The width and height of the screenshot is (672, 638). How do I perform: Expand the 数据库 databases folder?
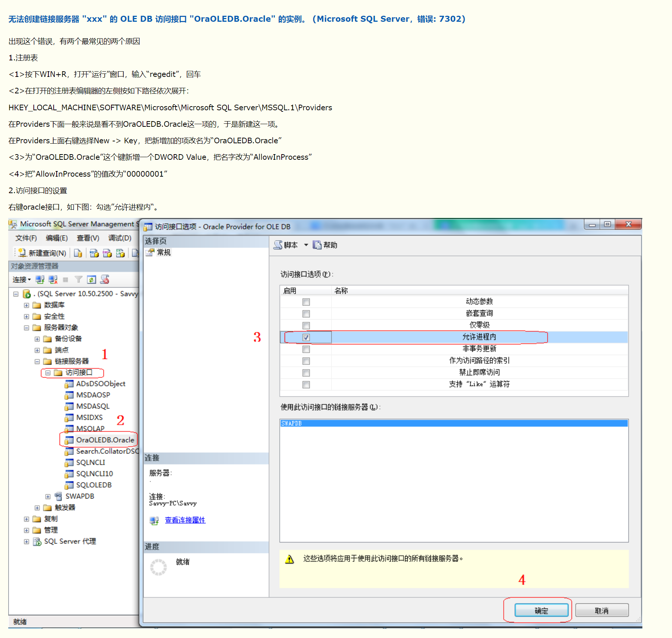pos(26,305)
